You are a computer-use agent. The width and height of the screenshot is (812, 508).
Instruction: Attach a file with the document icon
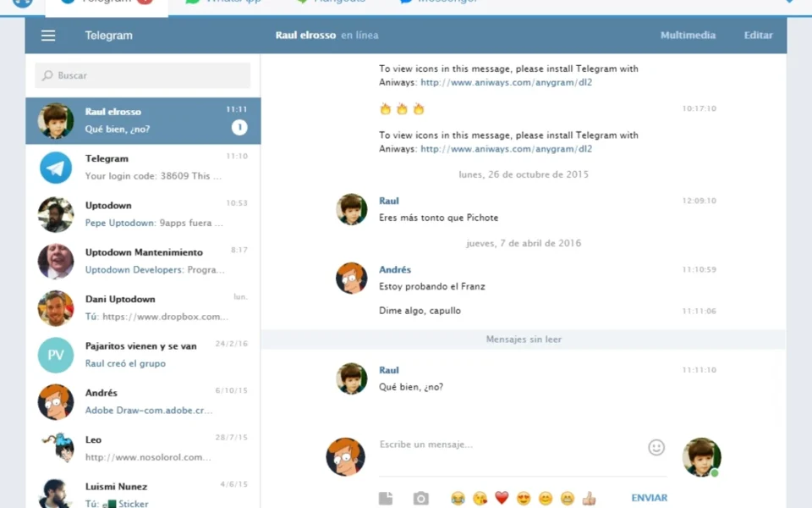(x=386, y=498)
